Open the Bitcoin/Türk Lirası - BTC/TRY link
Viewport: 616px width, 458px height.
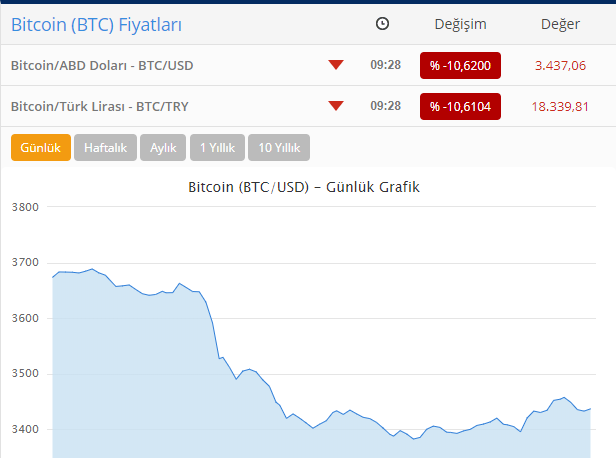[x=100, y=106]
